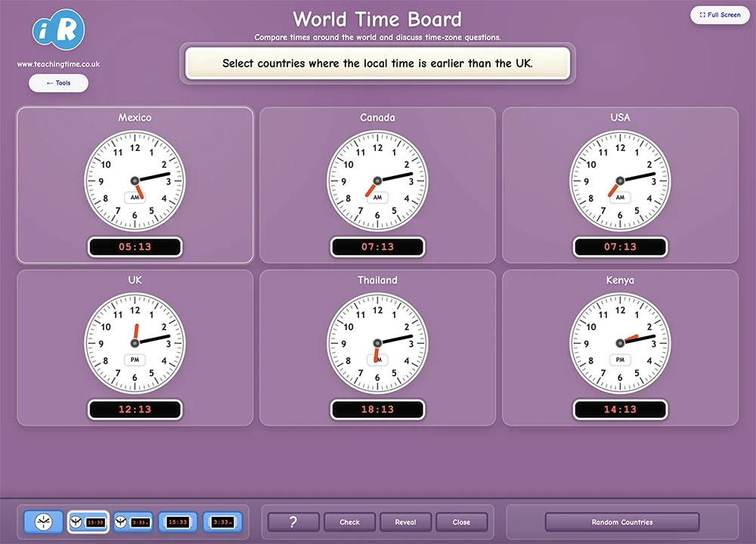The height and width of the screenshot is (544, 756).
Task: Click Mexico's 05:13 digital display
Action: pyautogui.click(x=135, y=247)
